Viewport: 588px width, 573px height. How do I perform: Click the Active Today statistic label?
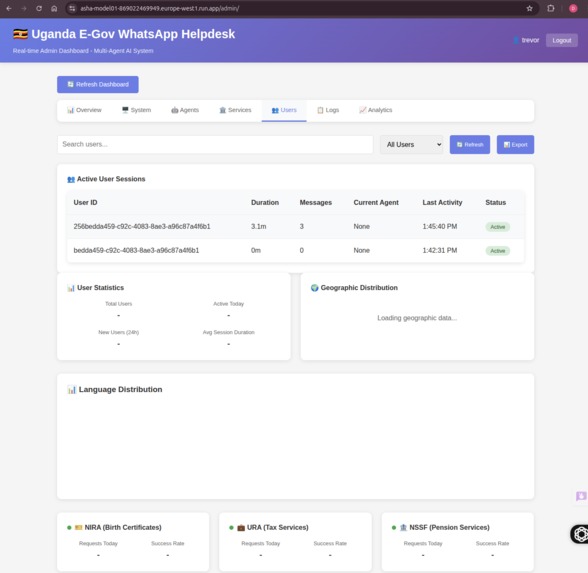(x=228, y=304)
